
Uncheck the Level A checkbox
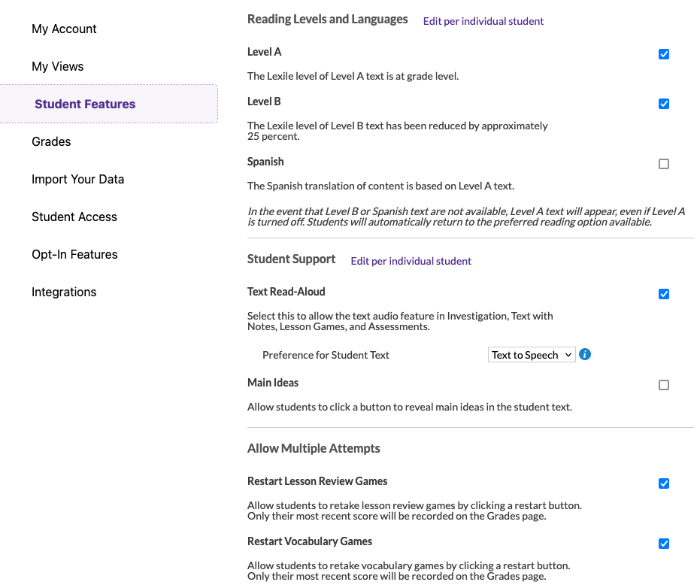coord(663,54)
